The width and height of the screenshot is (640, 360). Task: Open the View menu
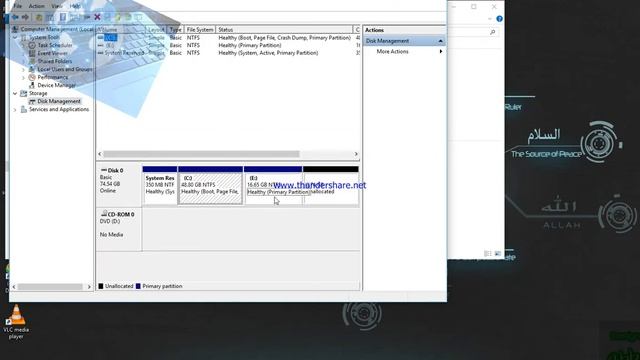(57, 6)
